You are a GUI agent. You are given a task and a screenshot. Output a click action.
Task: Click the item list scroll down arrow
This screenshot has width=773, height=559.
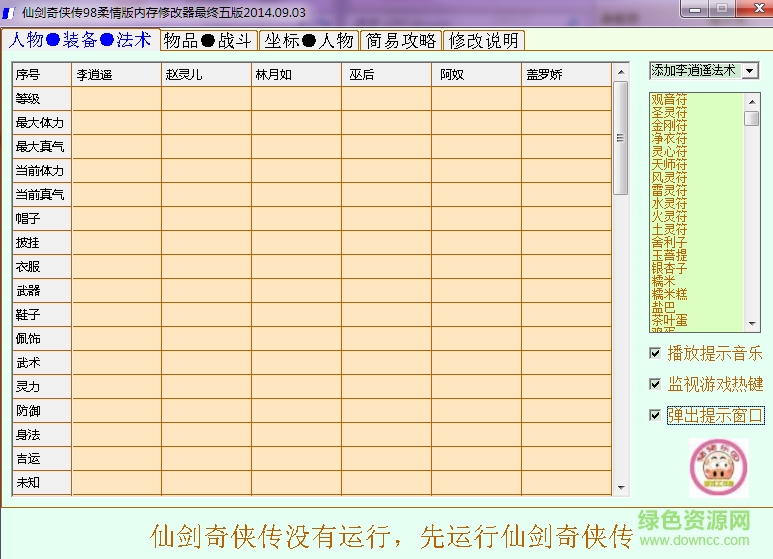coord(752,324)
